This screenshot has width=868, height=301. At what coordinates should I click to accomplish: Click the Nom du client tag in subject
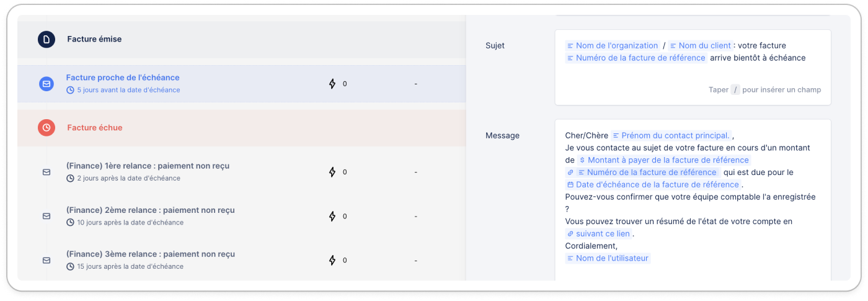coord(699,45)
